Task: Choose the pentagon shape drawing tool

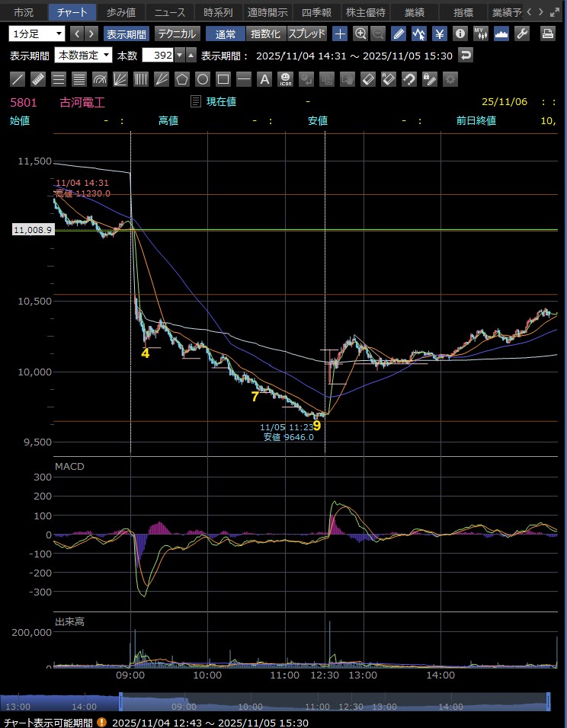Action: pos(182,79)
